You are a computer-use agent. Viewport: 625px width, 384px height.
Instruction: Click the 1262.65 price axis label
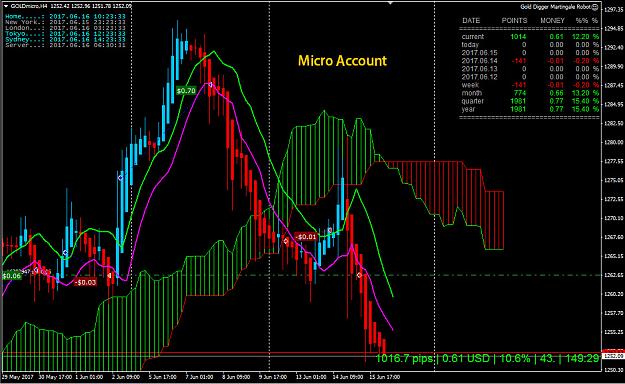(614, 275)
